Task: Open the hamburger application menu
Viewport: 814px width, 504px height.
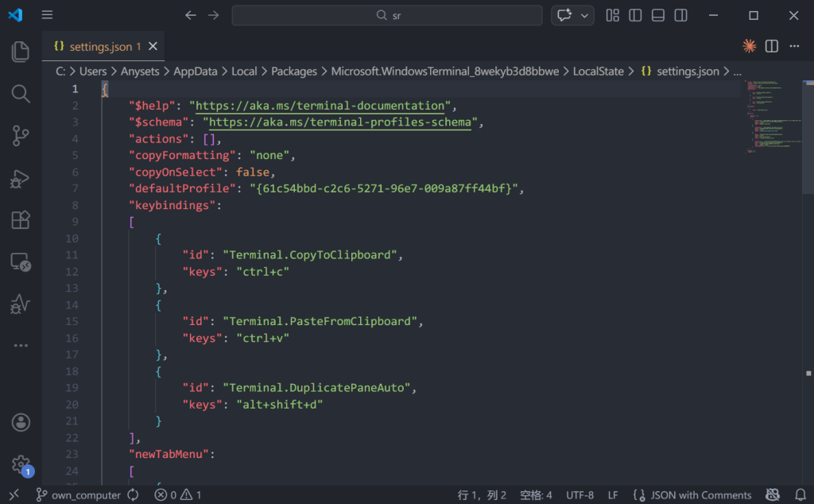Action: click(48, 16)
